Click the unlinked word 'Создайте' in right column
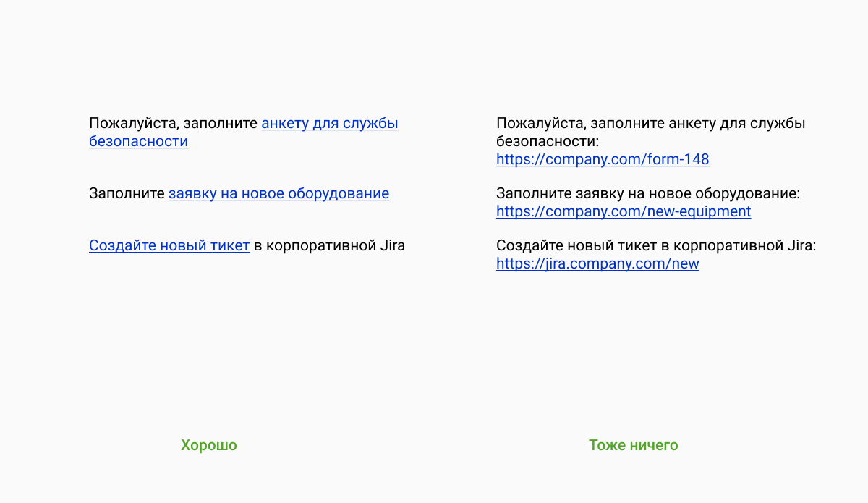The width and height of the screenshot is (868, 503). [524, 246]
